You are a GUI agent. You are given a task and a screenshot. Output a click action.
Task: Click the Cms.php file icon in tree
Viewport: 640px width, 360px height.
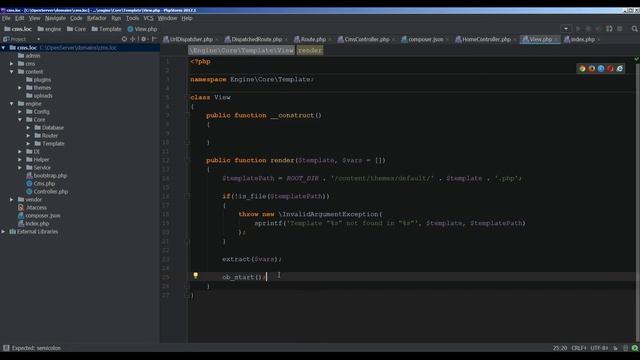coord(29,184)
